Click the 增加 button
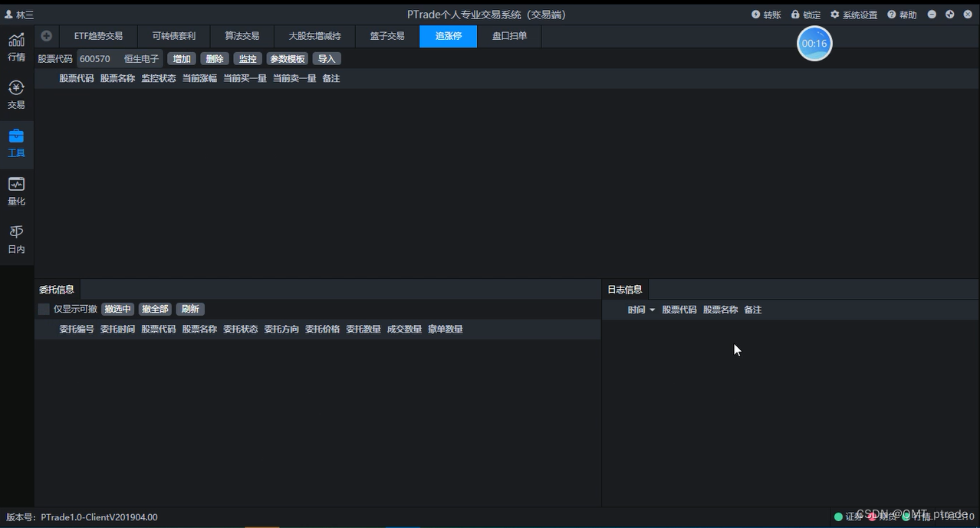This screenshot has width=980, height=528. click(182, 59)
